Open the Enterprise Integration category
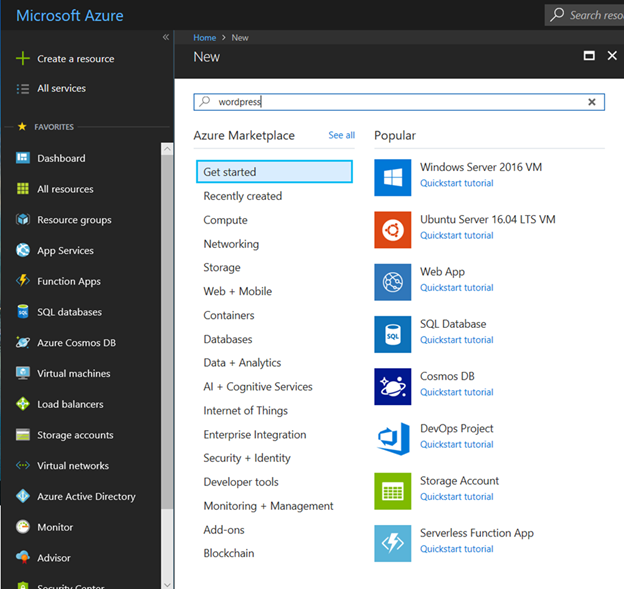 point(255,434)
